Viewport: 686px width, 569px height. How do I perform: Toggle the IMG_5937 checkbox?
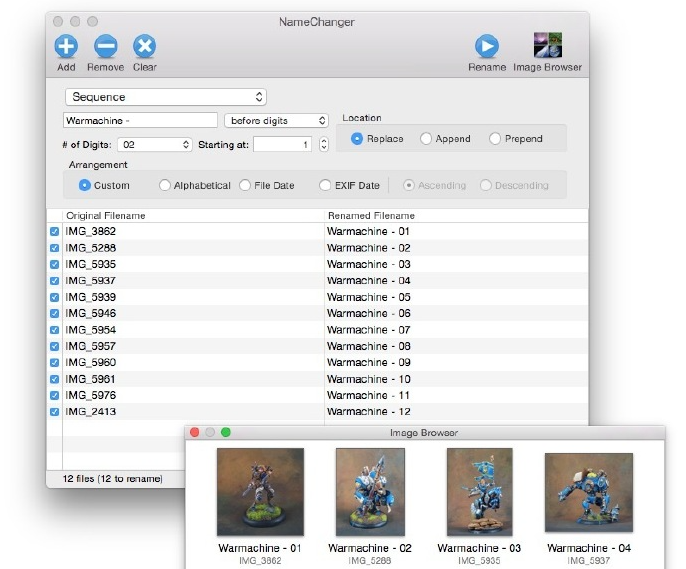pyautogui.click(x=55, y=281)
